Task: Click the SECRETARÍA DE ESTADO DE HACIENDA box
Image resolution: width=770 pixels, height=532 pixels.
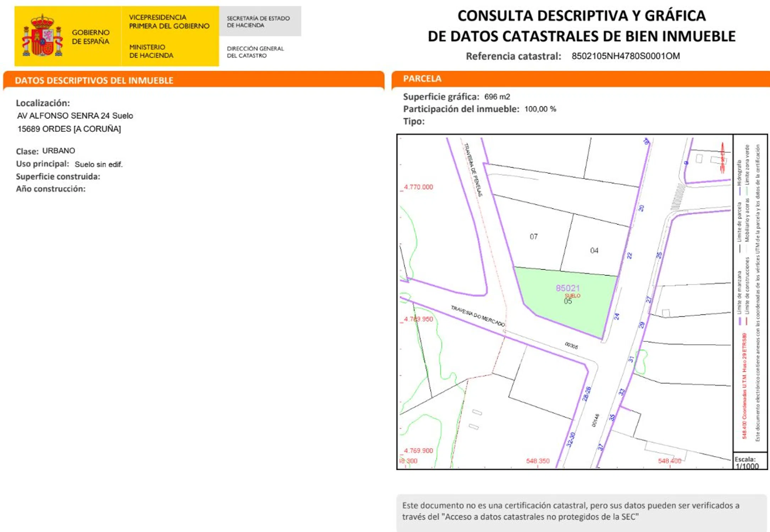Action: [260, 22]
